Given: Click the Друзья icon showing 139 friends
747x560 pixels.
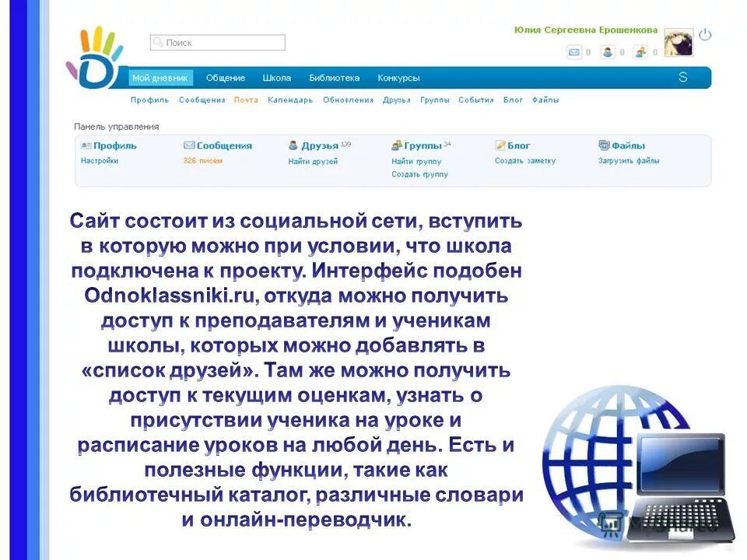Looking at the screenshot, I should [293, 145].
